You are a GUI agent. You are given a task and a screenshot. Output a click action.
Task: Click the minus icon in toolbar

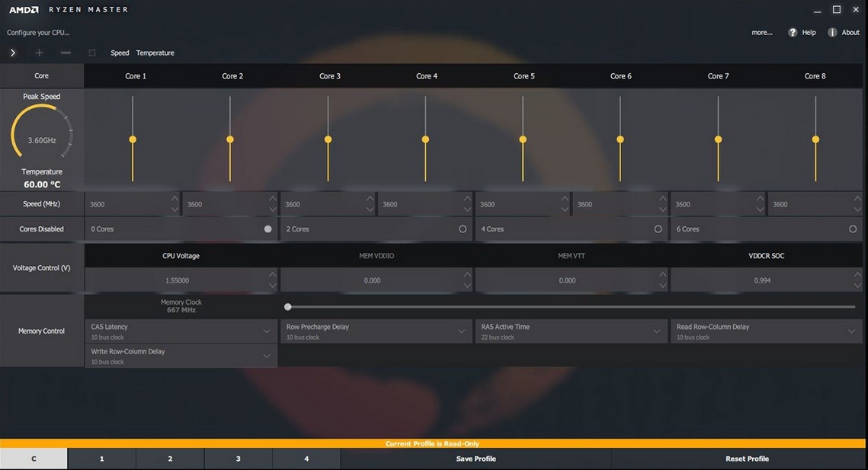66,53
